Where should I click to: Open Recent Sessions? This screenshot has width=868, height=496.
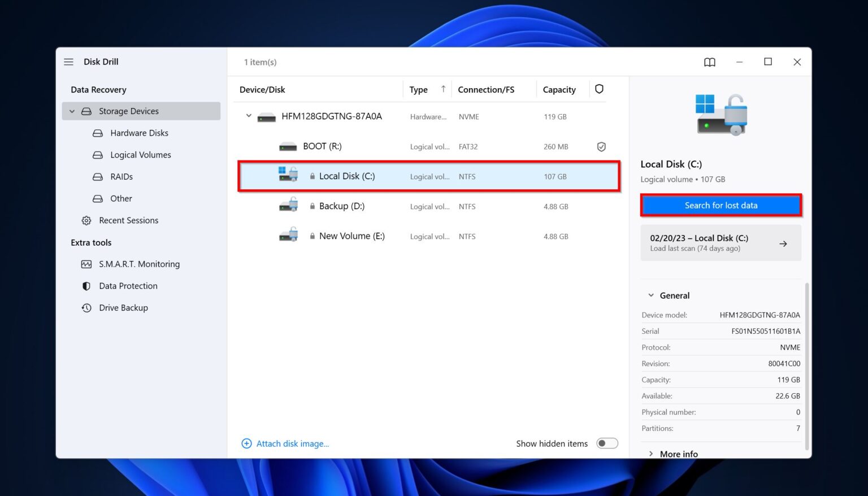128,220
